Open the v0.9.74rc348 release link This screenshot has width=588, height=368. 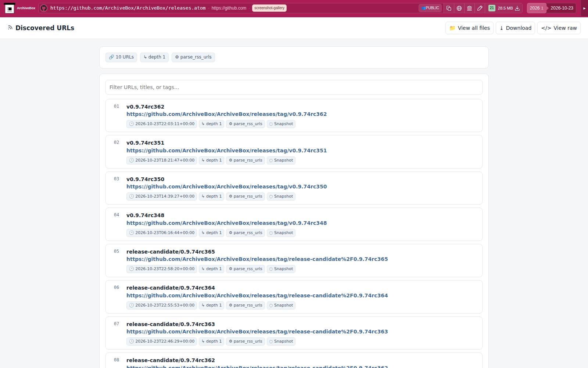pos(226,223)
